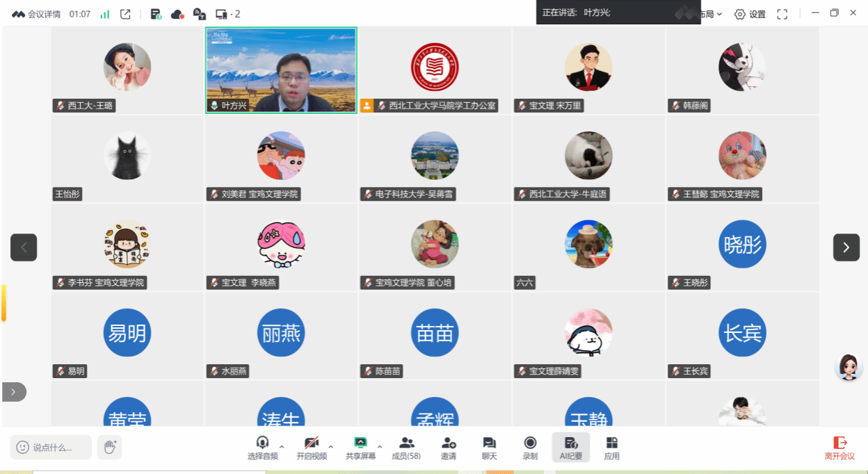Expand the 共享屏幕 options arrow
868x474 pixels.
point(380,446)
